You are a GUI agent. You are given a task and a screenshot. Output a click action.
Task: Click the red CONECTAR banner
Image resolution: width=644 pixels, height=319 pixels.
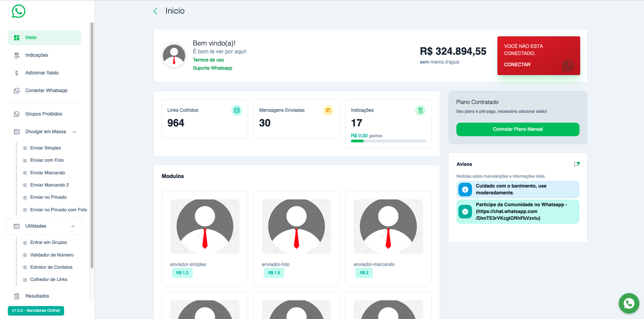[x=538, y=56]
